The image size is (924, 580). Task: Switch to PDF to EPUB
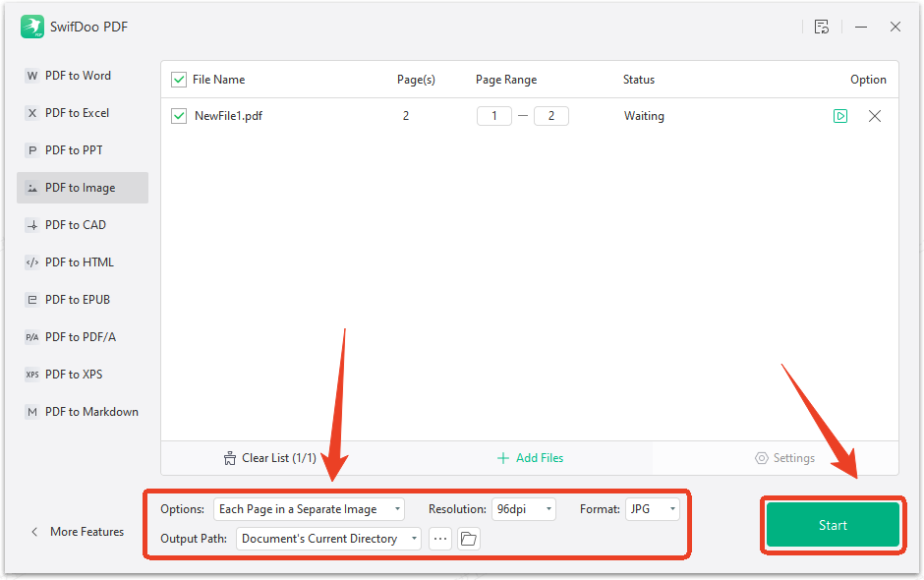(x=83, y=300)
